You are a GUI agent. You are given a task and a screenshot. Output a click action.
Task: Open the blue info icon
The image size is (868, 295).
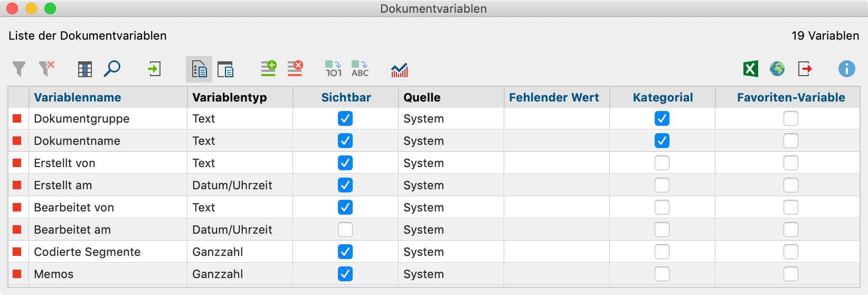tap(846, 69)
